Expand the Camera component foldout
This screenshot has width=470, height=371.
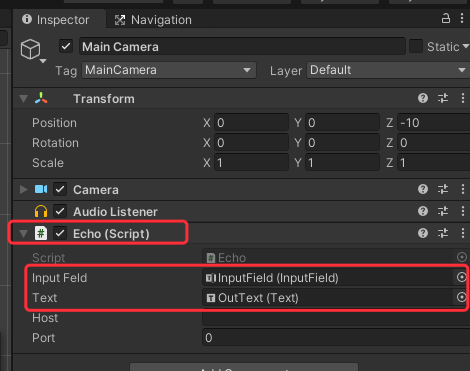click(x=23, y=189)
